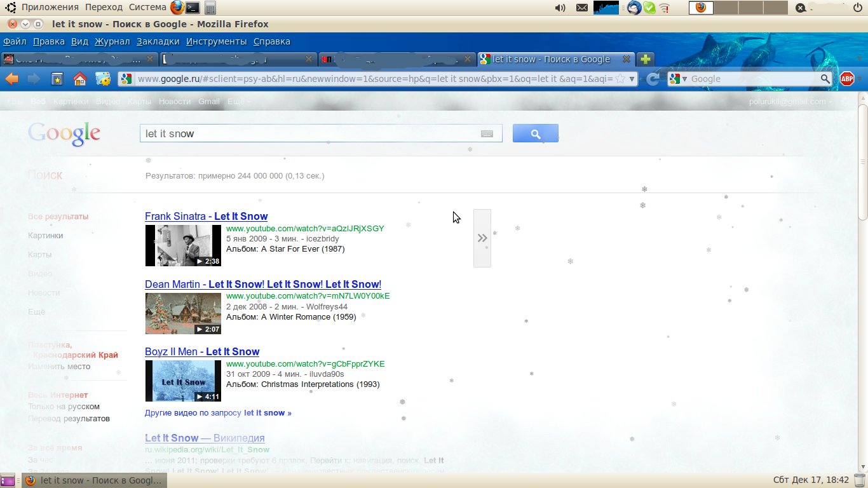Bookmark this page with the star icon
Screen dimensions: 868x488
620,79
